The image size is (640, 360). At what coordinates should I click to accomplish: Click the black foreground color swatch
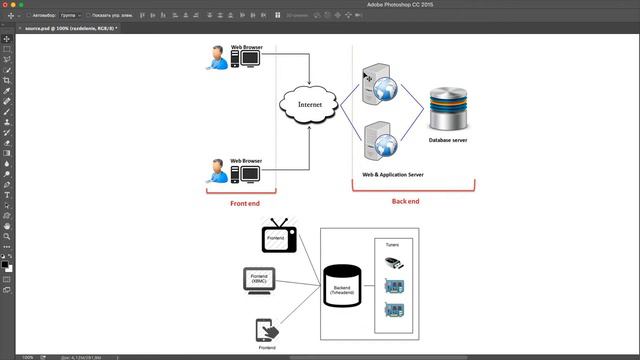click(x=4, y=264)
